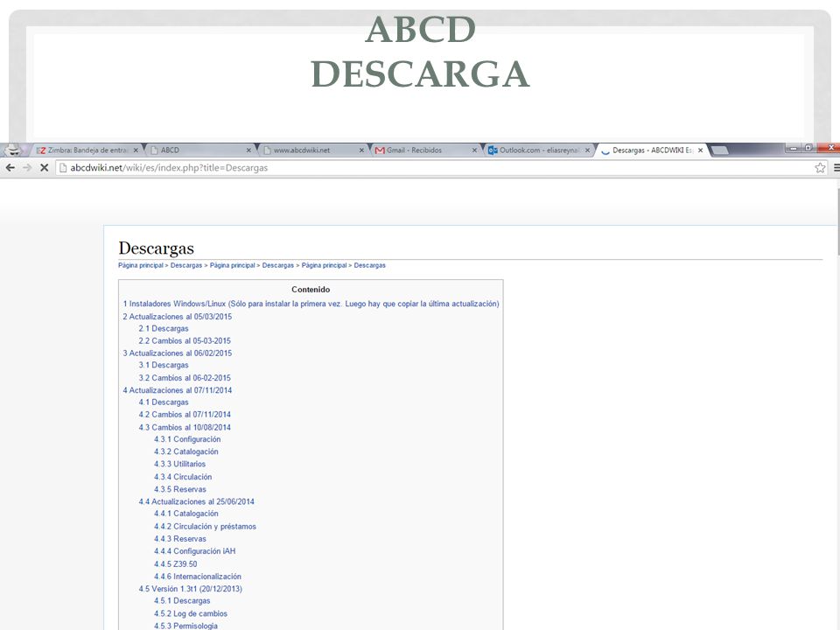This screenshot has height=630, width=840.
Task: Open section 4.4.6 Internacionalización
Action: (x=198, y=577)
